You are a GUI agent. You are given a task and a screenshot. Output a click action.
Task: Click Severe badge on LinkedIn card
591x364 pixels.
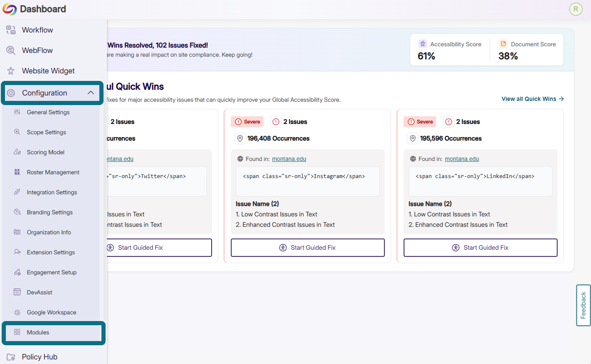(420, 122)
